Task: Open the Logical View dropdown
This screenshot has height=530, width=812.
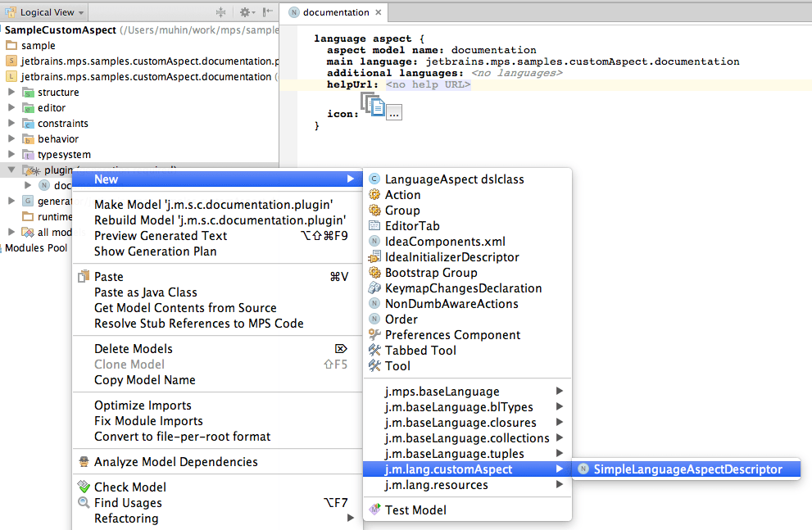Action: tap(44, 12)
